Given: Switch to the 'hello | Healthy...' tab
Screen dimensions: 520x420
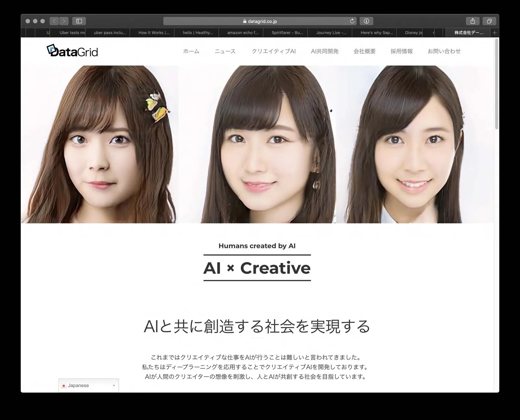Looking at the screenshot, I should tap(197, 33).
